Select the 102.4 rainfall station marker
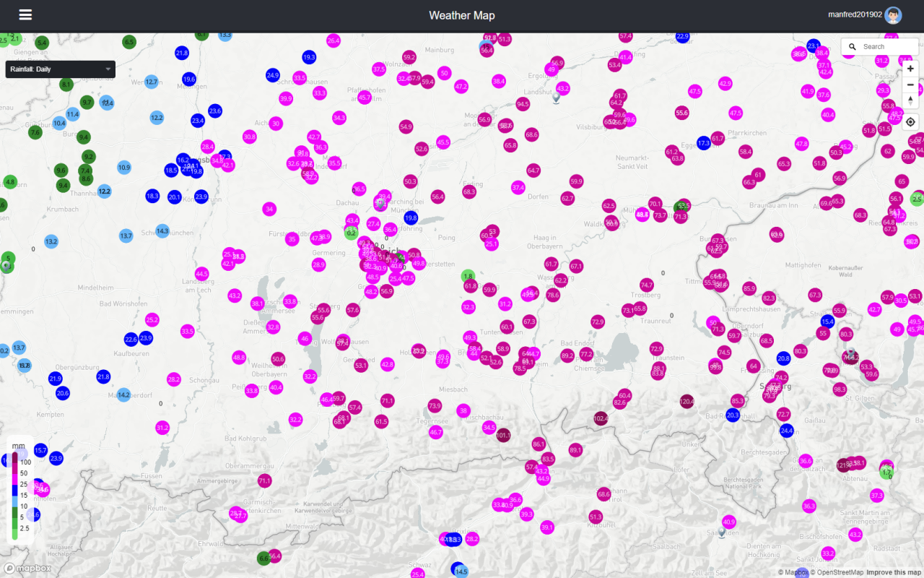 601,418
